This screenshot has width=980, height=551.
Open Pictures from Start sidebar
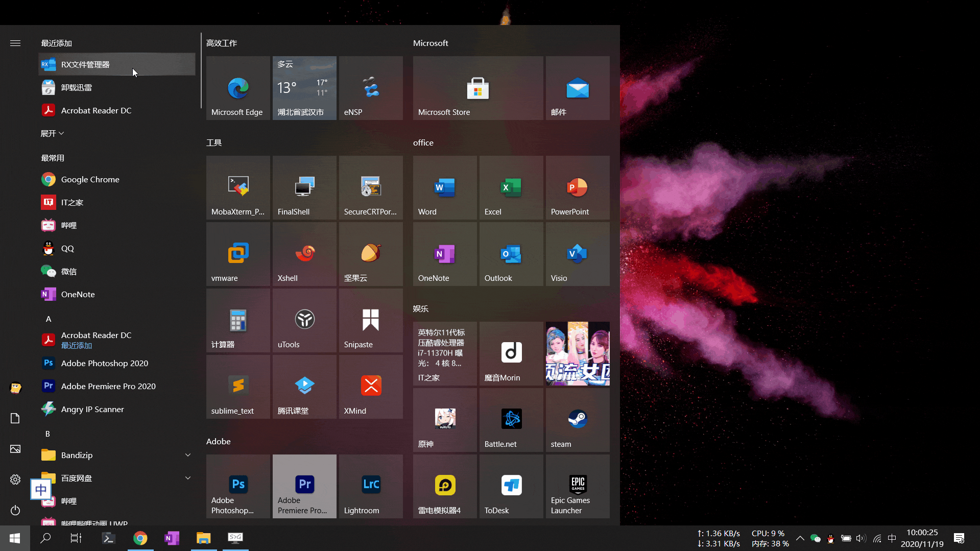click(15, 449)
